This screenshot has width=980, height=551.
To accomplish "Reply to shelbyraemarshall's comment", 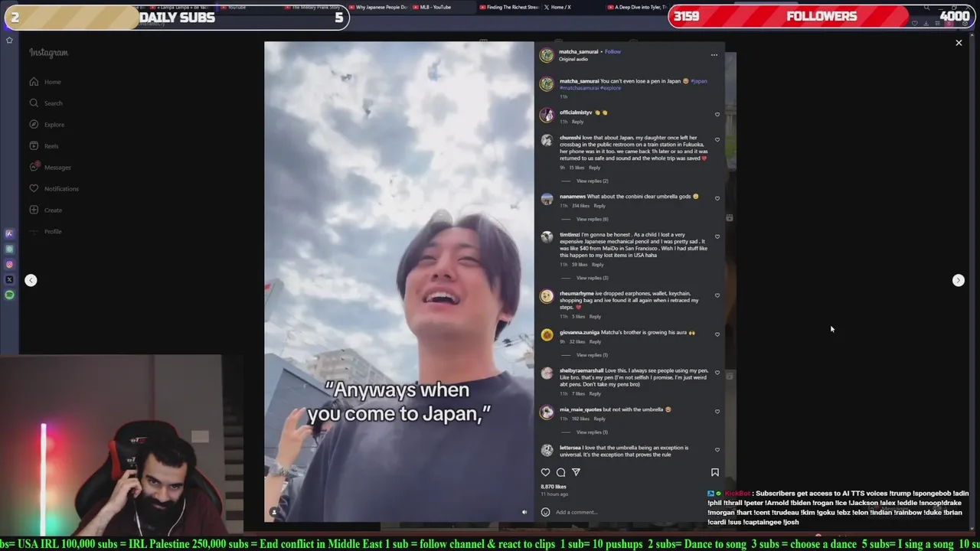I will pyautogui.click(x=595, y=394).
